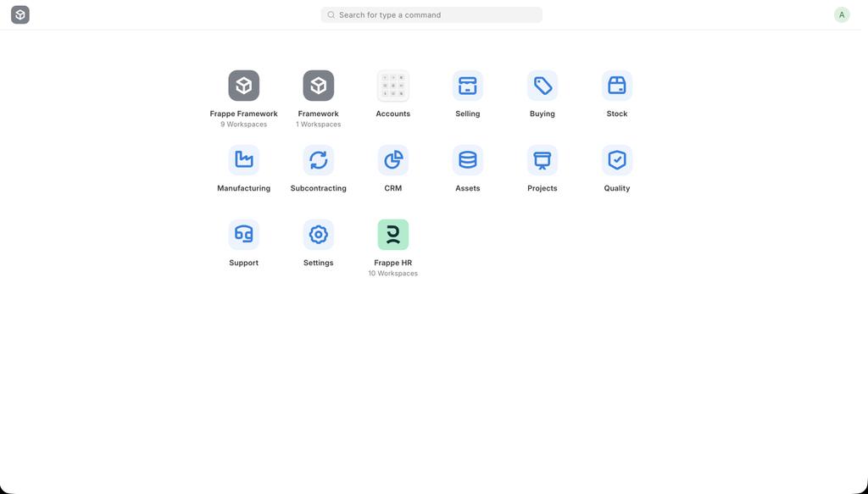The image size is (868, 494).
Task: Click the Selling label
Action: pyautogui.click(x=468, y=114)
